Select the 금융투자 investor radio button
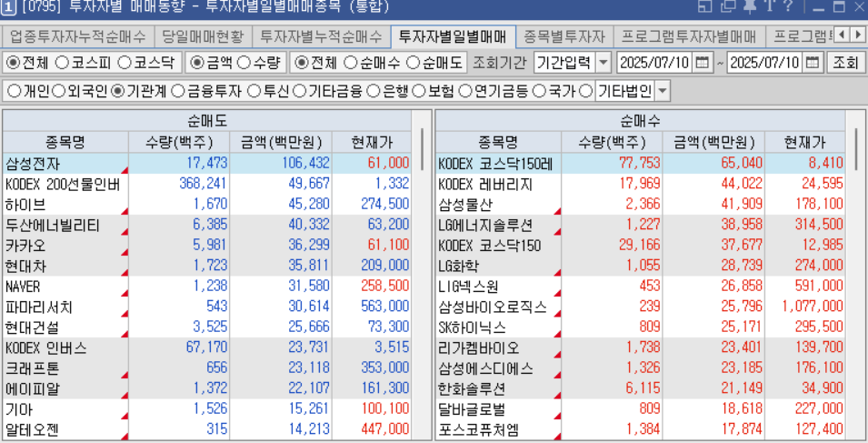The height and width of the screenshot is (443, 868). coord(178,91)
